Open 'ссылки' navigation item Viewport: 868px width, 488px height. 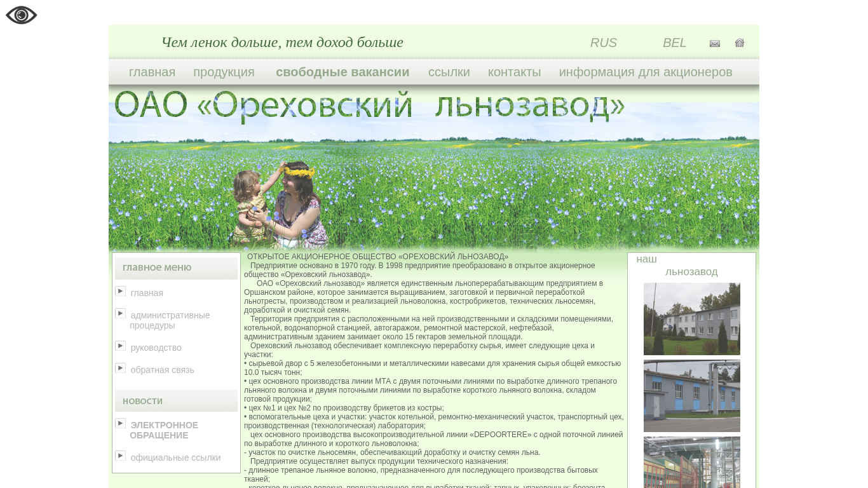449,72
